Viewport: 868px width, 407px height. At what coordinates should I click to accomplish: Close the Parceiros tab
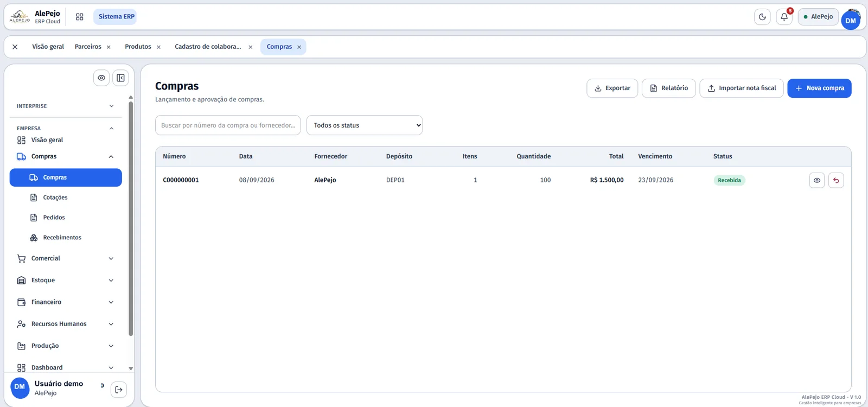pyautogui.click(x=108, y=47)
